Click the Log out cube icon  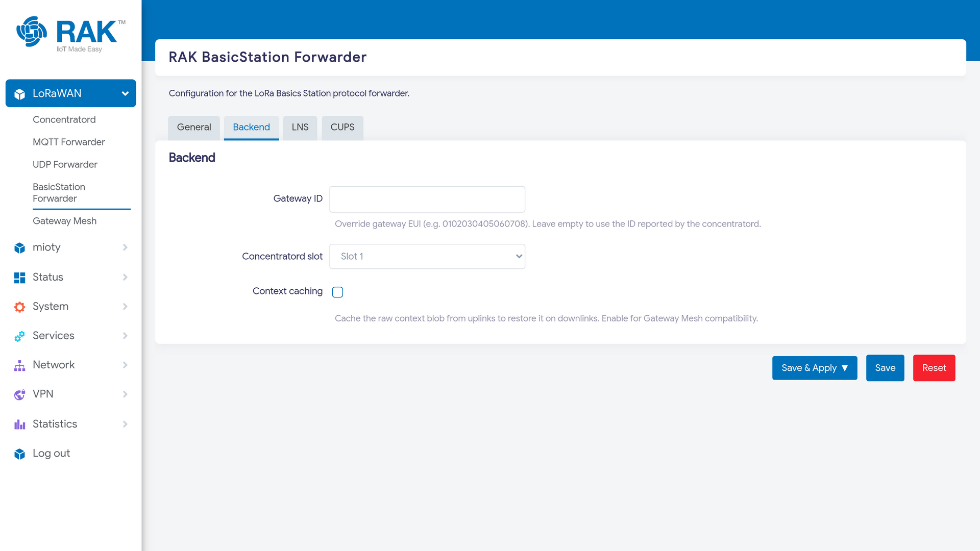tap(19, 454)
